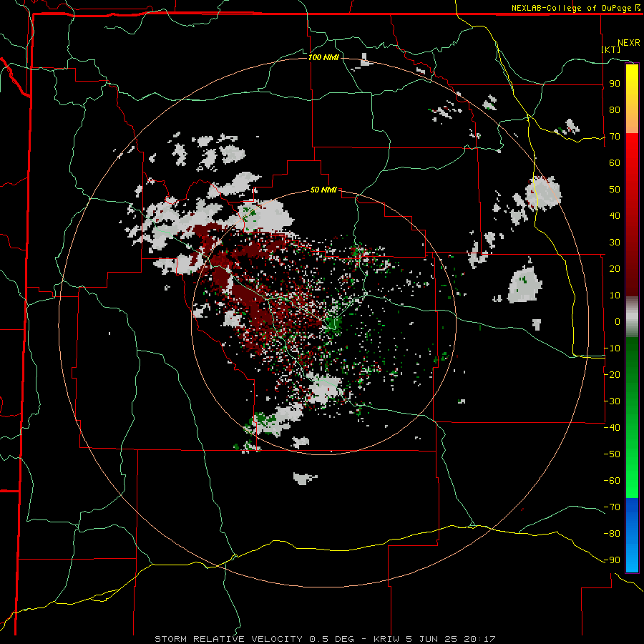The image size is (644, 644).
Task: Click the 60 value on the velocity scale
Action: (615, 163)
